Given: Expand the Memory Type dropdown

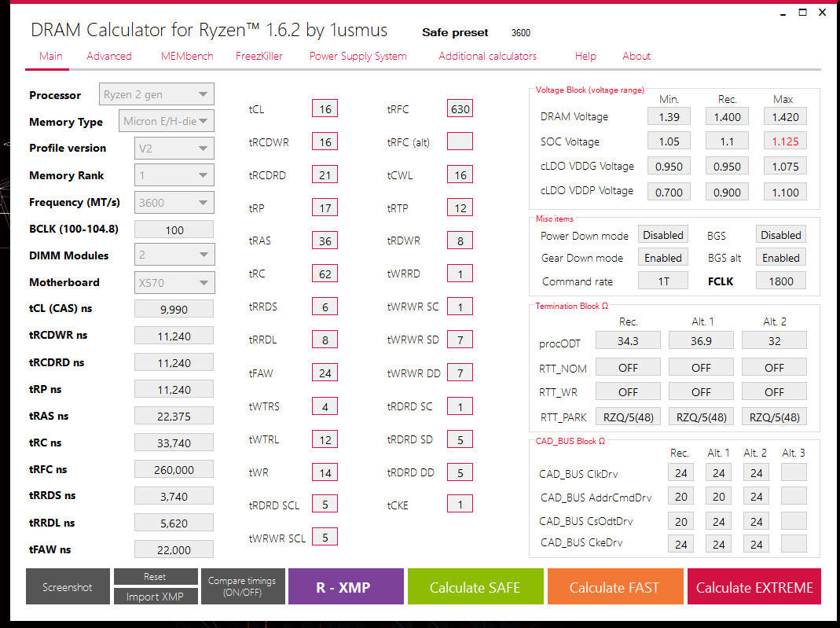Looking at the screenshot, I should click(166, 121).
